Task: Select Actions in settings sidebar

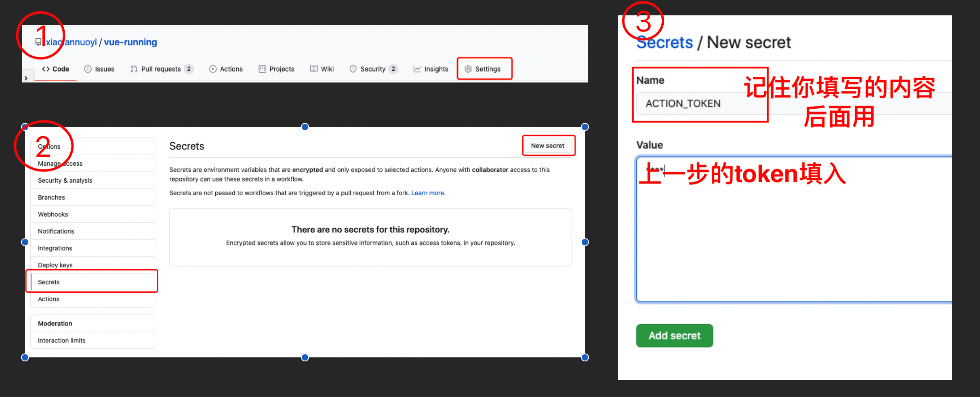Action: coord(93,299)
